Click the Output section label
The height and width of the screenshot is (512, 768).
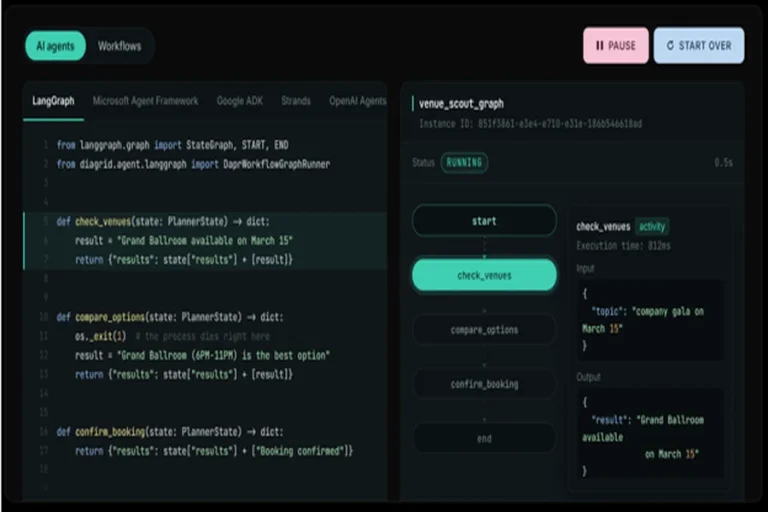click(x=588, y=377)
